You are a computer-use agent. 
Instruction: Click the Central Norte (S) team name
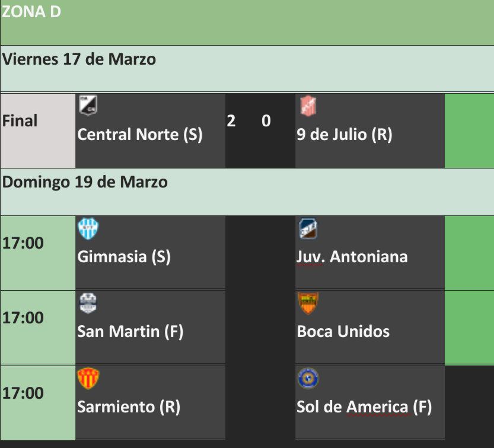[140, 134]
